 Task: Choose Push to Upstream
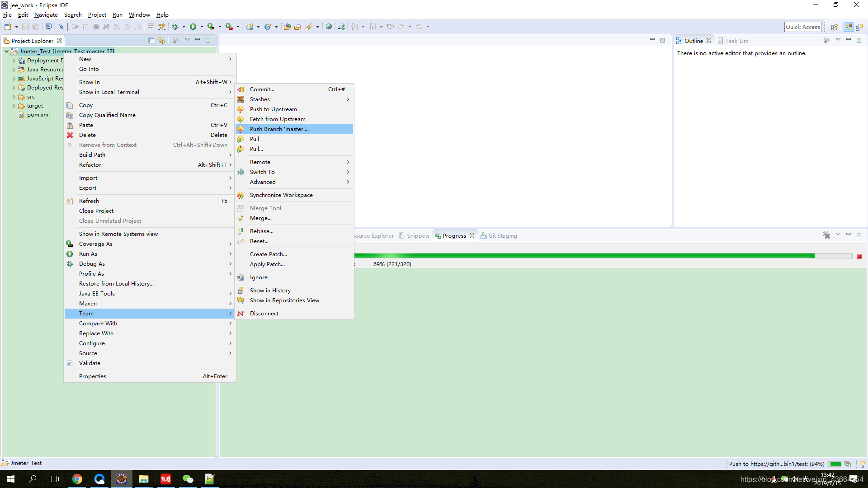(294, 109)
